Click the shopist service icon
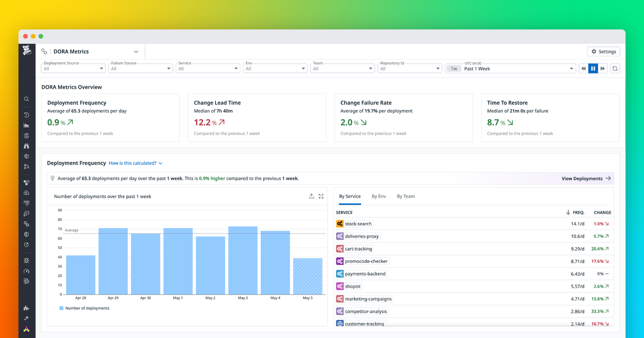Image resolution: width=644 pixels, height=338 pixels. click(x=340, y=286)
